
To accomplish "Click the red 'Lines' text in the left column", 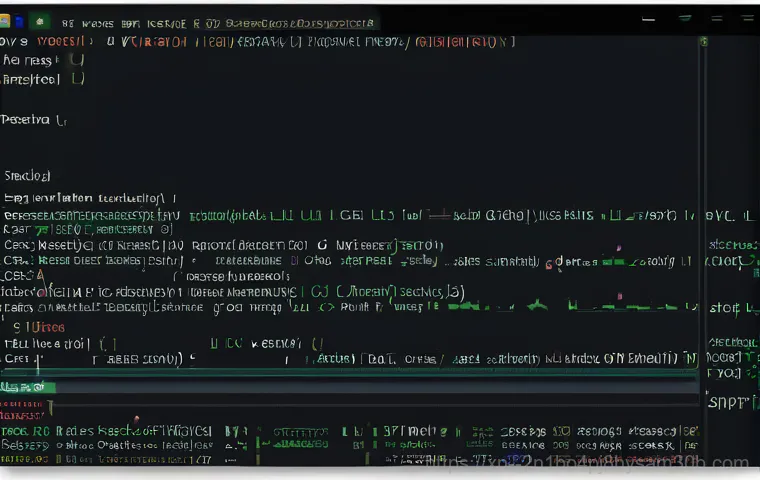I will click(44, 326).
